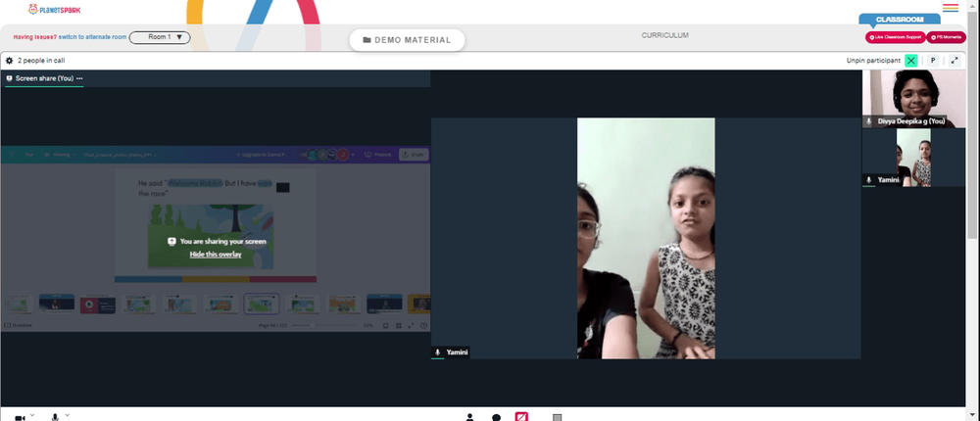Click the Present button in Canva preview
980x421 pixels.
(378, 155)
